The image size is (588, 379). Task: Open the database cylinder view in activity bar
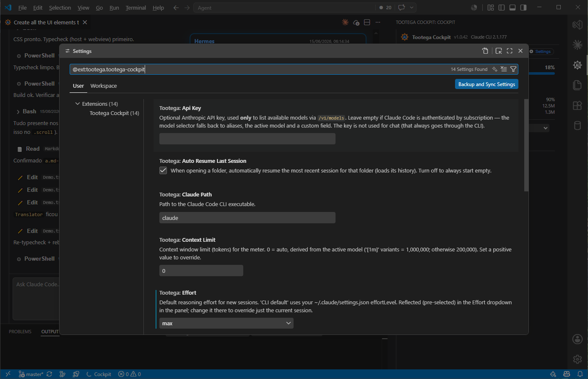point(578,125)
